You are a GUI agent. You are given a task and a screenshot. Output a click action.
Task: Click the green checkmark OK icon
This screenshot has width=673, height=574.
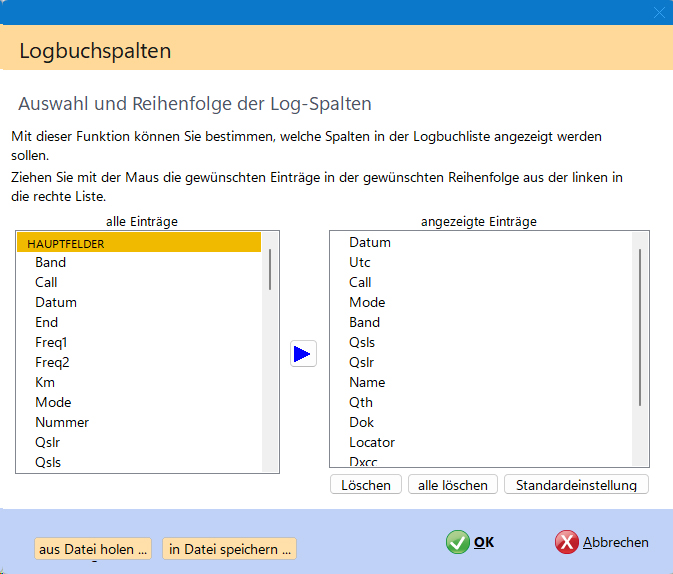coord(458,542)
